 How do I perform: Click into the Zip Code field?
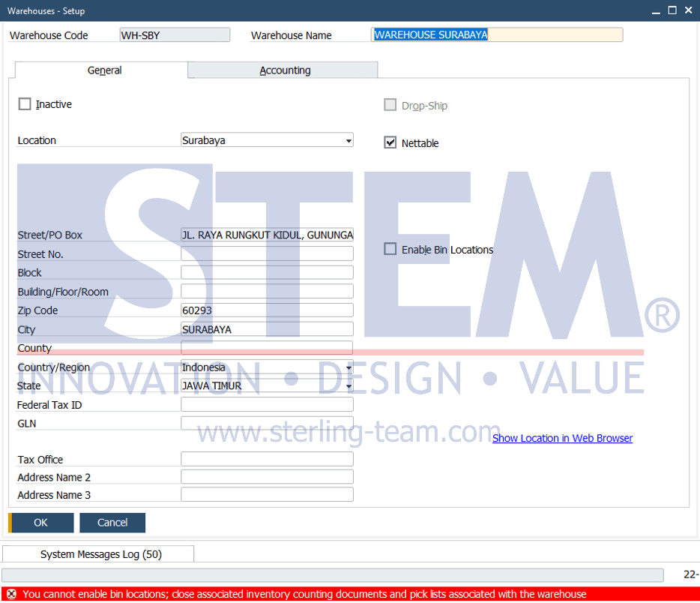267,310
